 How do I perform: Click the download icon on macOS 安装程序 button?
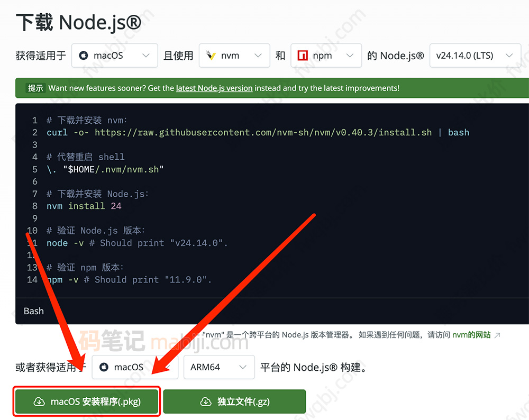point(39,401)
